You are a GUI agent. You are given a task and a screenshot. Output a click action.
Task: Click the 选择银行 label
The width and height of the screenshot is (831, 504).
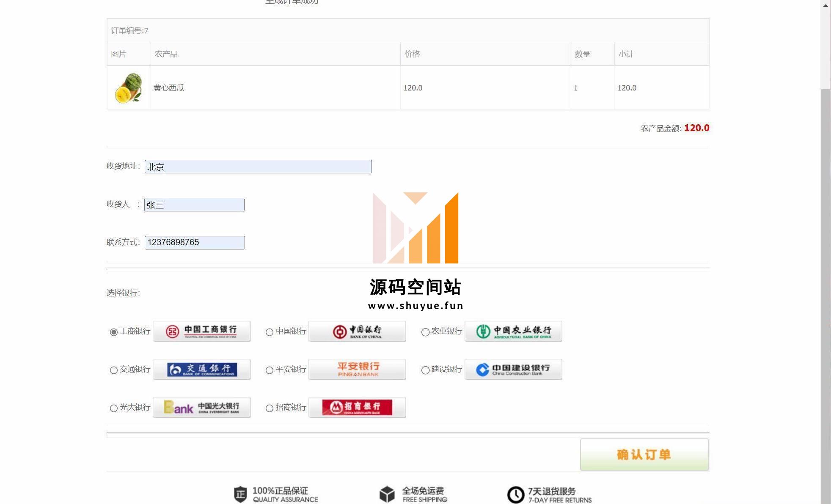[123, 293]
